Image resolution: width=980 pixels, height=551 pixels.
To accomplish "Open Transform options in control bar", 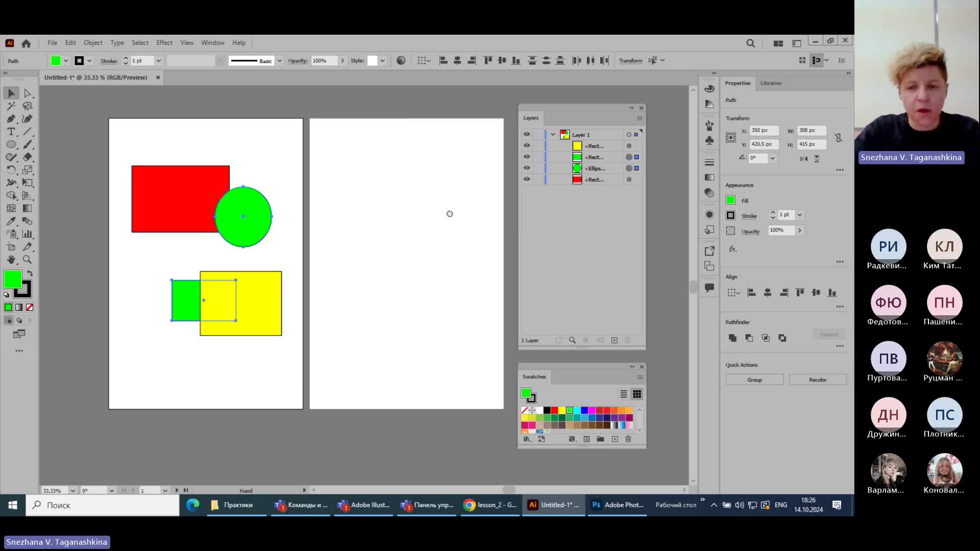I will pos(630,61).
